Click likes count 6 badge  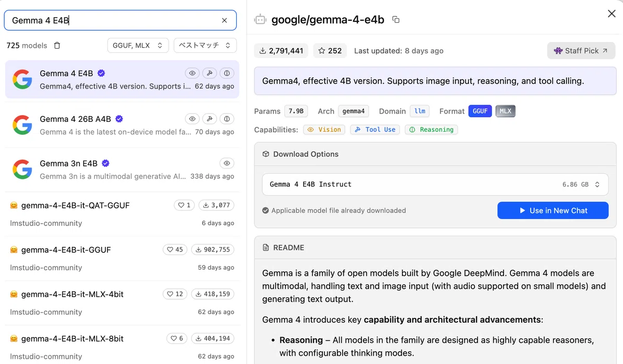177,339
